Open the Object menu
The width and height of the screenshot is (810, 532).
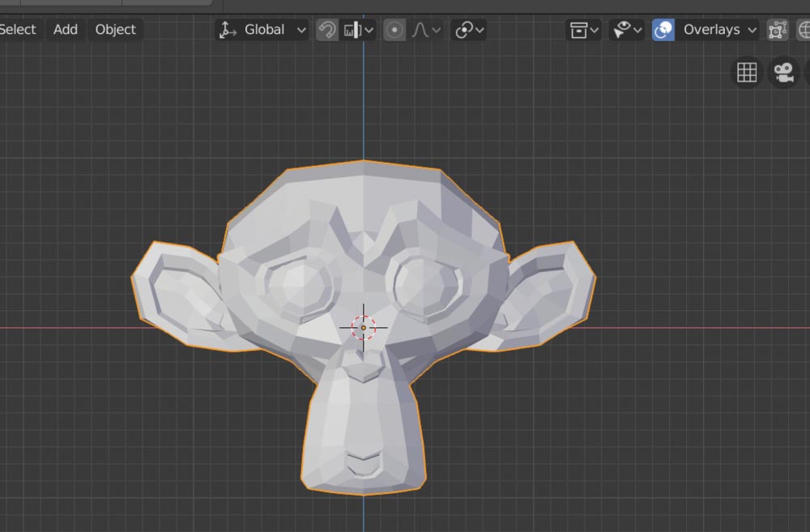115,29
